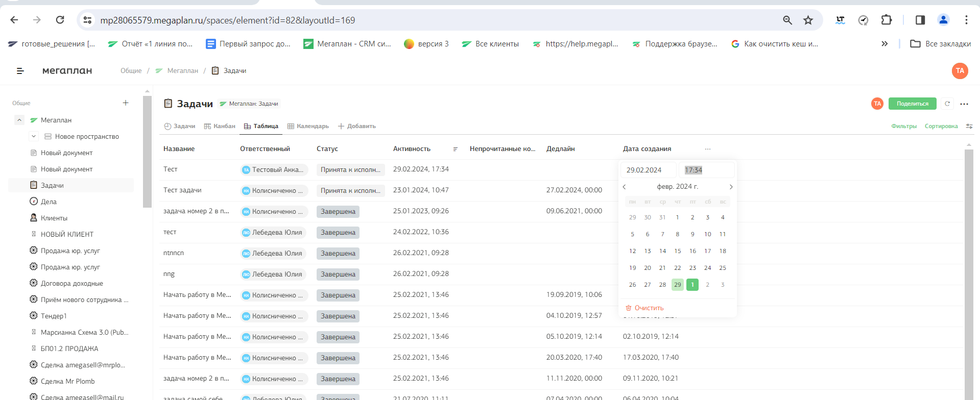980x400 pixels.
Task: Open the Chrome profile avatar icon
Action: coord(943,20)
